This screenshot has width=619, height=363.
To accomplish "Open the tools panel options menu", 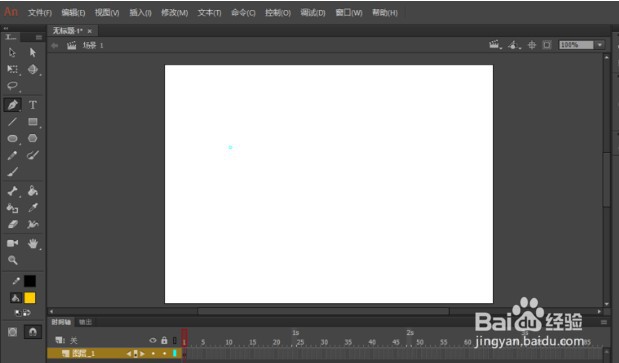I will [39, 37].
